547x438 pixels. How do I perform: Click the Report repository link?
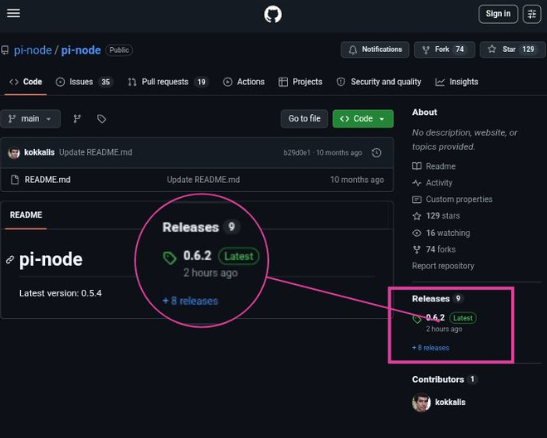pos(443,266)
